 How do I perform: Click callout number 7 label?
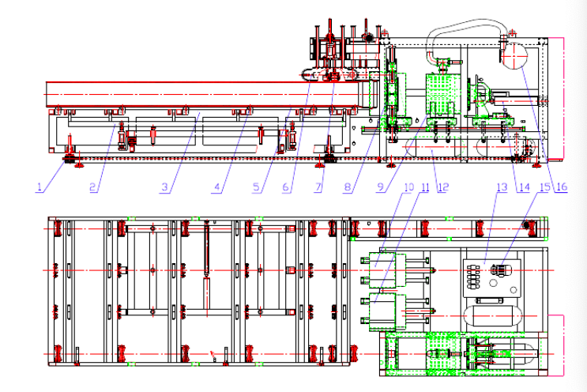click(318, 187)
